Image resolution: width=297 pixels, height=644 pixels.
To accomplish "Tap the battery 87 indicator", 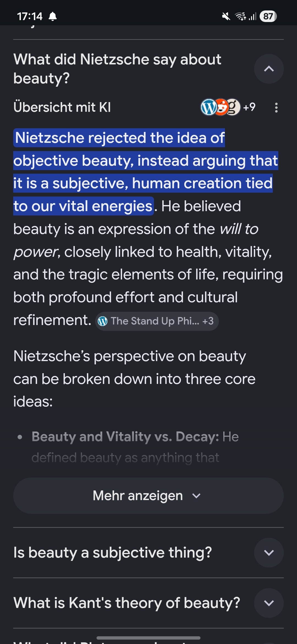I will click(268, 16).
